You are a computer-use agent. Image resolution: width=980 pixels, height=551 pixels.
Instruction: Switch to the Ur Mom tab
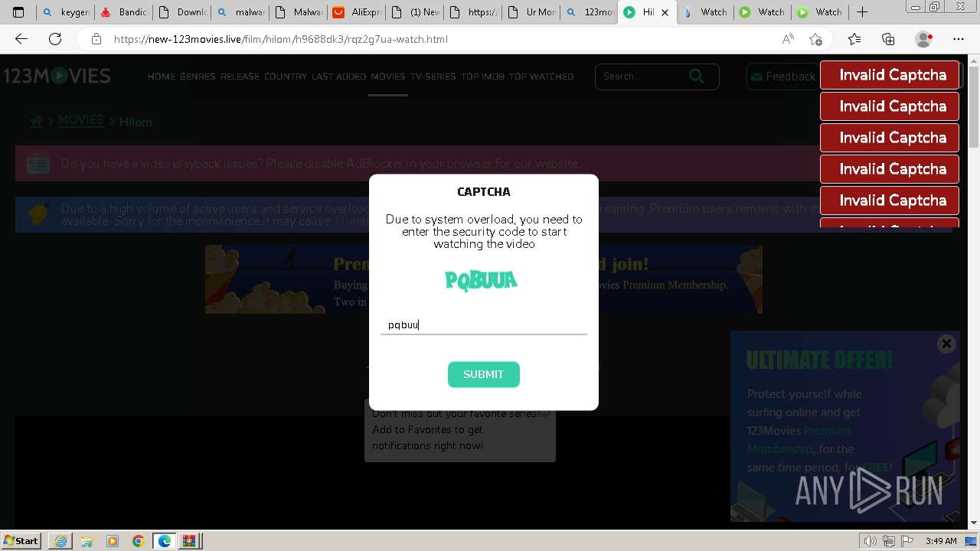[530, 12]
